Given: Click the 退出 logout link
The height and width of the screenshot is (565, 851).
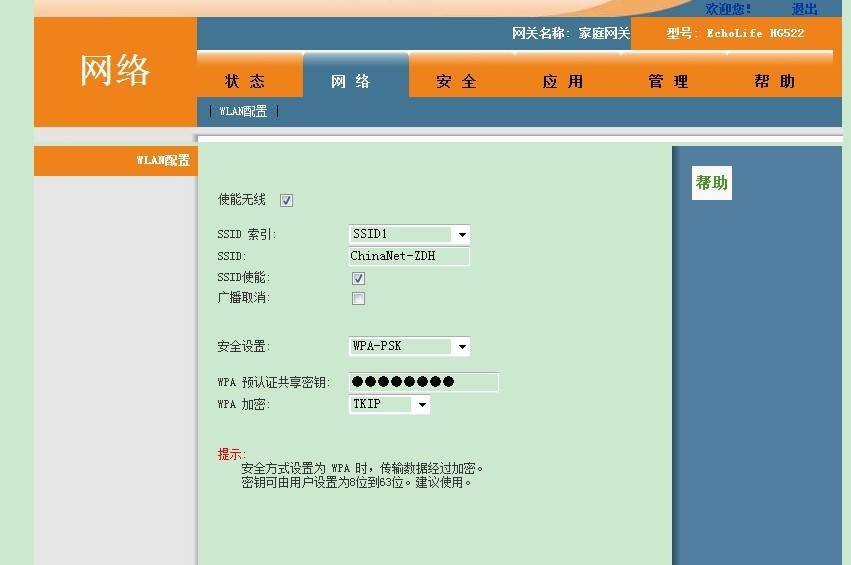Looking at the screenshot, I should pyautogui.click(x=804, y=9).
